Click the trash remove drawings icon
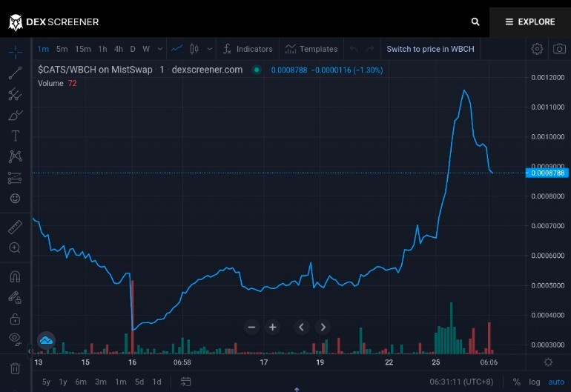 point(15,368)
